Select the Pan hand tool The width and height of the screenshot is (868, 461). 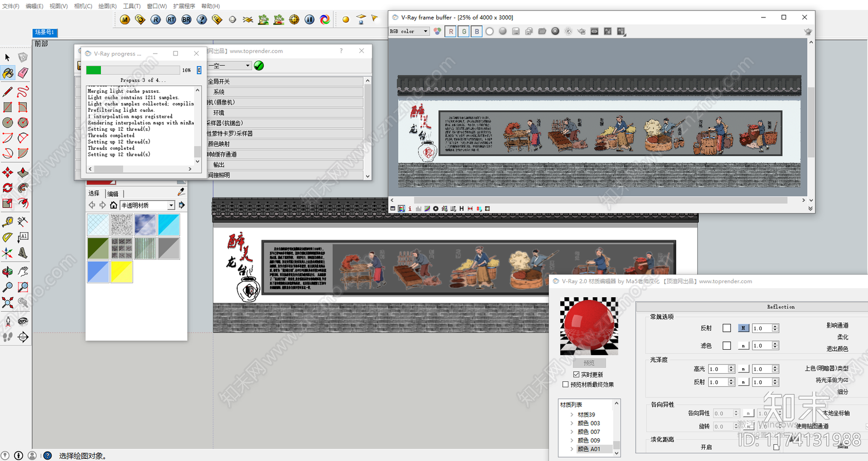tap(23, 271)
